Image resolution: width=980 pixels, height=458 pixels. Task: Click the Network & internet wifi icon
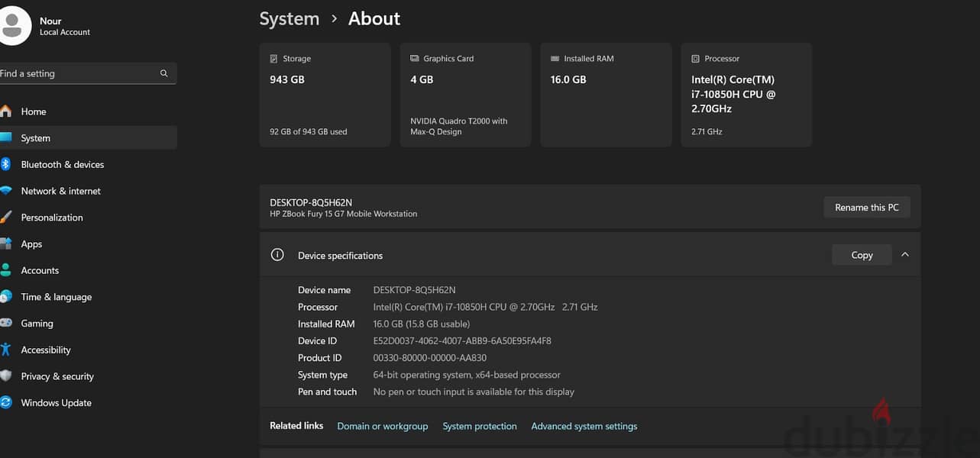[x=6, y=191]
